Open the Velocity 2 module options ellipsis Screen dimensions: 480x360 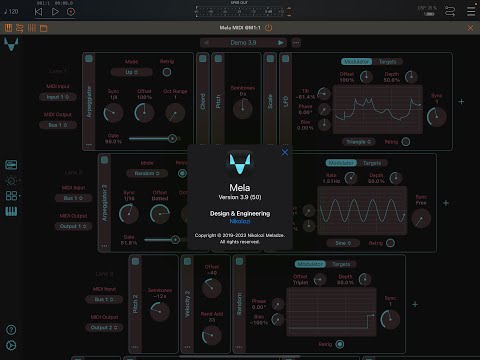point(187,347)
